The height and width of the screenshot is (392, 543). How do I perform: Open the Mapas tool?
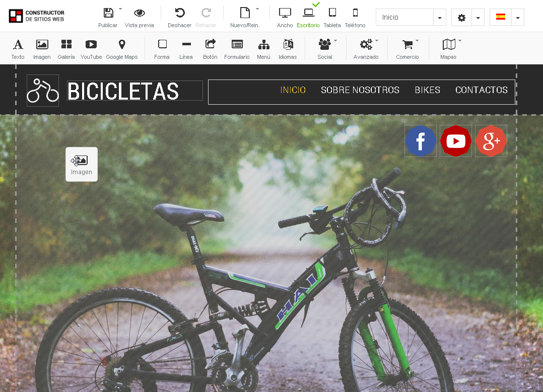(x=448, y=49)
